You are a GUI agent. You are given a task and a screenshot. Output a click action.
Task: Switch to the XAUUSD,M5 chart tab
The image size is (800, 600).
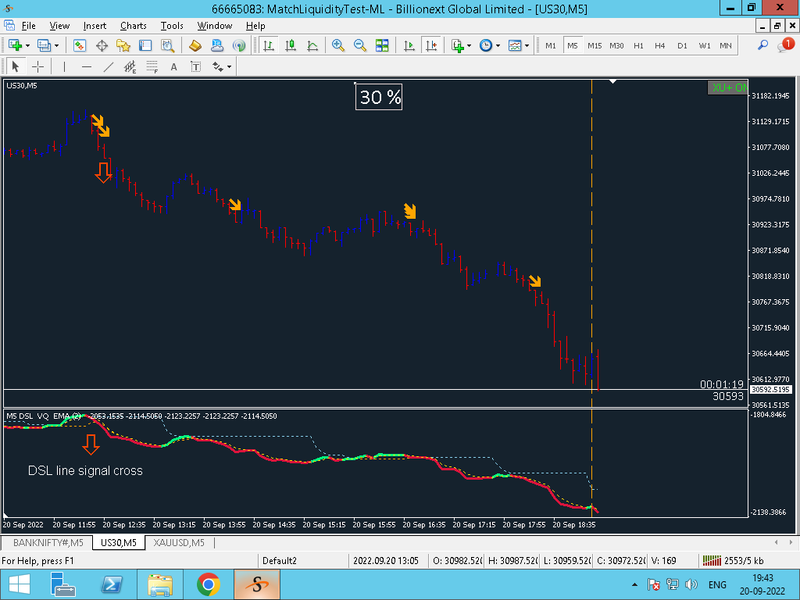pyautogui.click(x=179, y=542)
